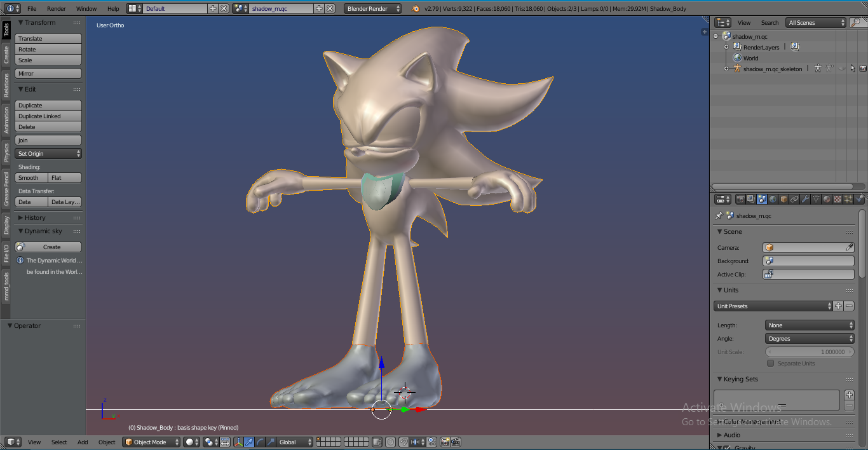Click the OpenGL render camera icon

pyautogui.click(x=445, y=442)
